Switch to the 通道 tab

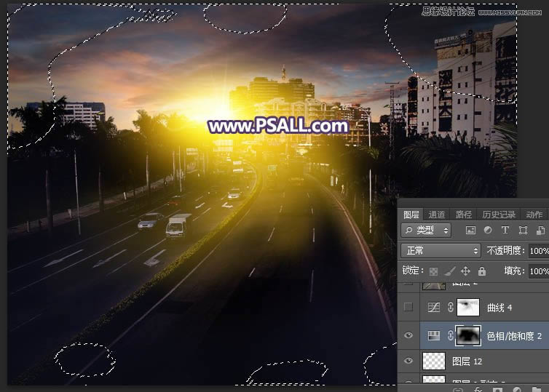437,215
